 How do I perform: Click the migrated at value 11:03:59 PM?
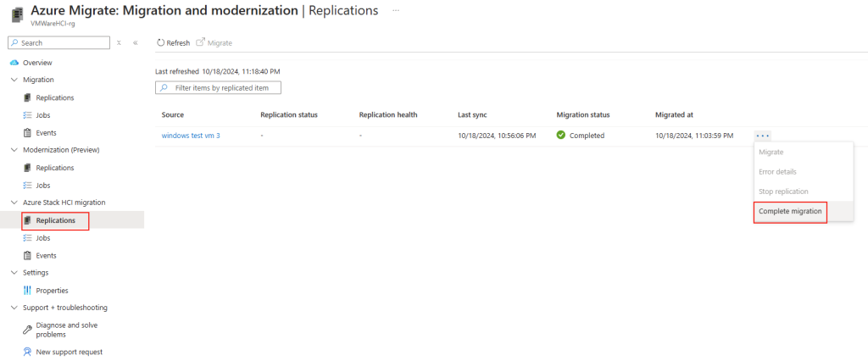(x=694, y=135)
